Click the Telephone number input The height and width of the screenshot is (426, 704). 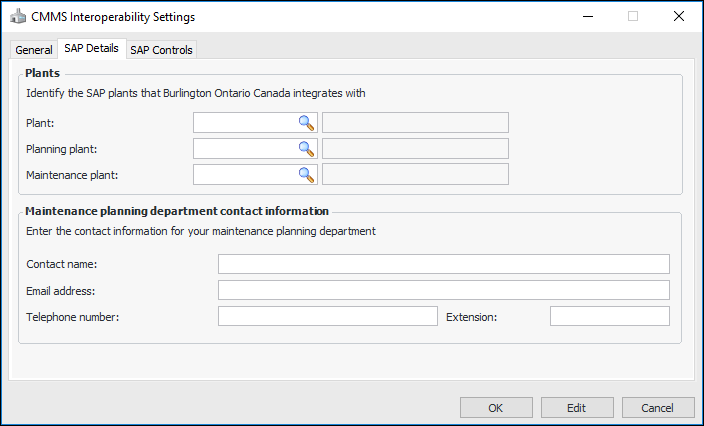tap(327, 316)
